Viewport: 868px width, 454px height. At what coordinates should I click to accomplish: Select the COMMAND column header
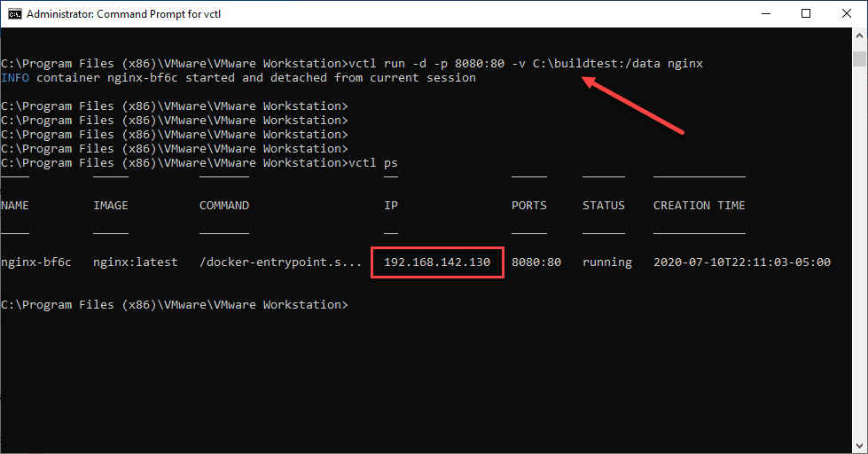[x=224, y=206]
